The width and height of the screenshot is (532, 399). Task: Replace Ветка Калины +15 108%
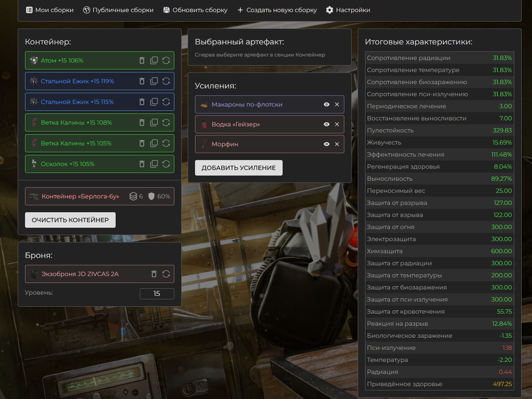click(x=166, y=123)
